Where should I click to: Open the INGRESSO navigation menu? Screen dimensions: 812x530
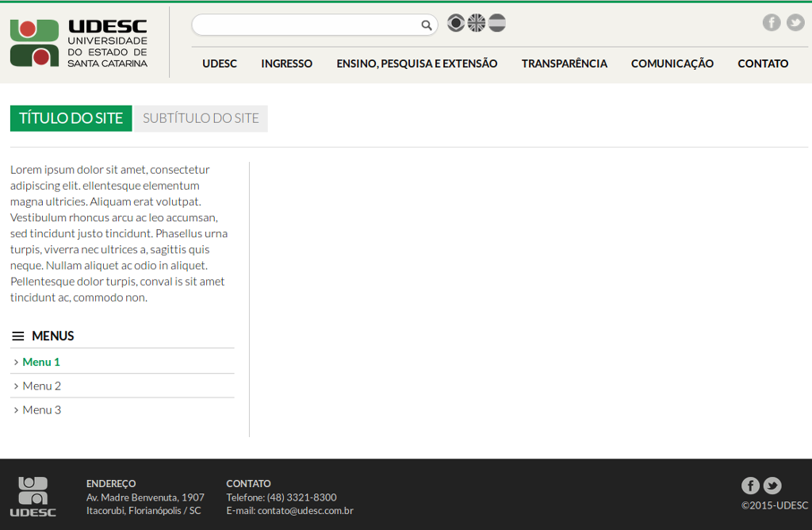click(286, 63)
